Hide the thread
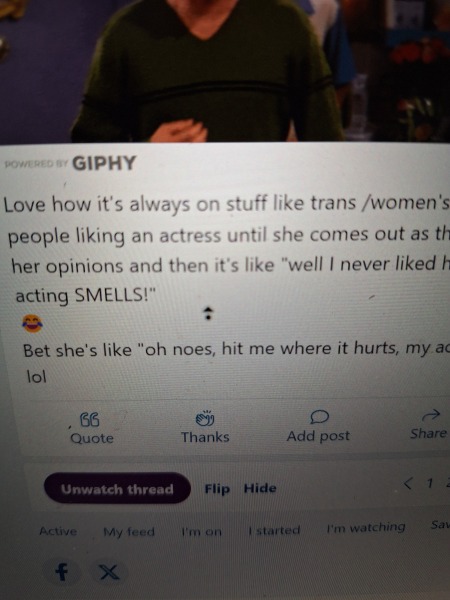 coord(260,488)
